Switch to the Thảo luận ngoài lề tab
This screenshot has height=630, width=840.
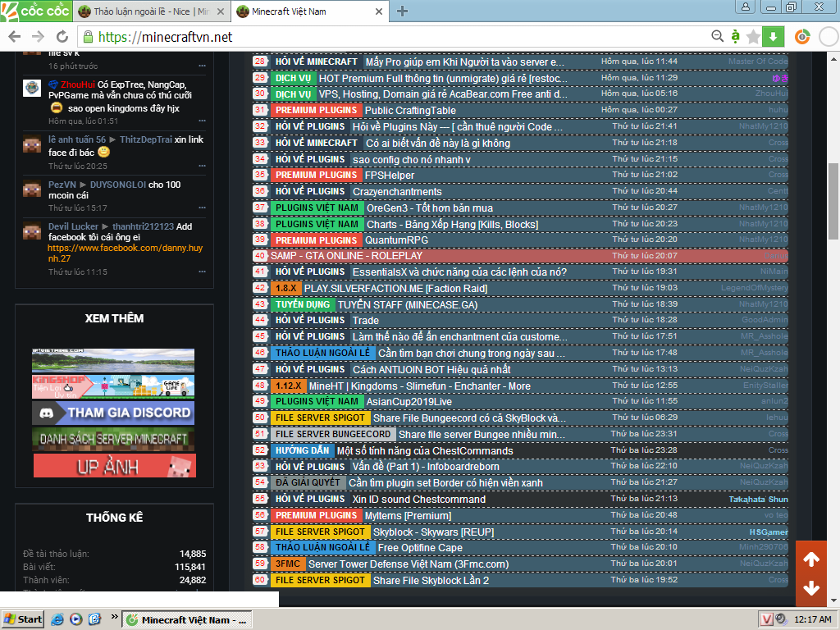[x=151, y=11]
